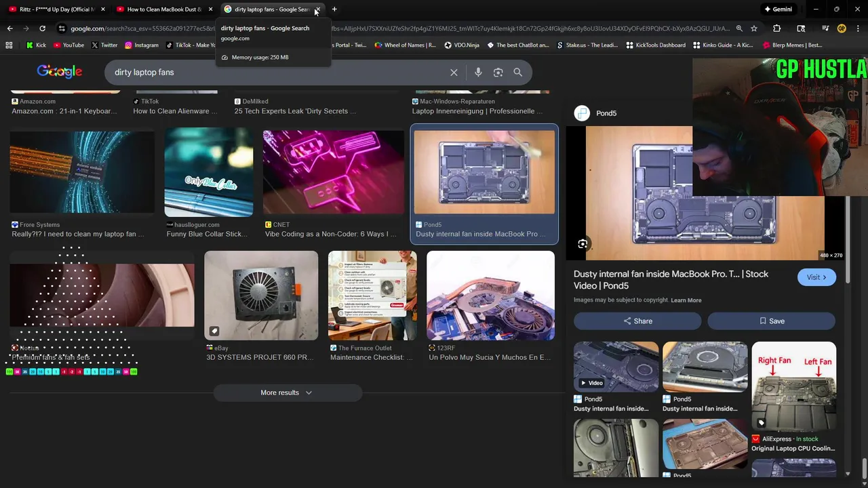Expand More results
The width and height of the screenshot is (868, 488).
[288, 392]
